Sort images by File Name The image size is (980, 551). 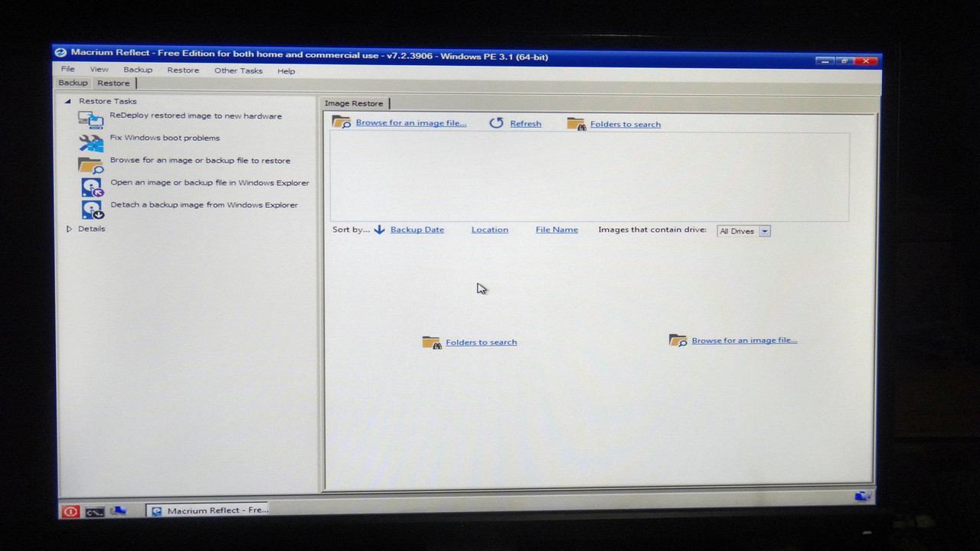[x=557, y=230]
